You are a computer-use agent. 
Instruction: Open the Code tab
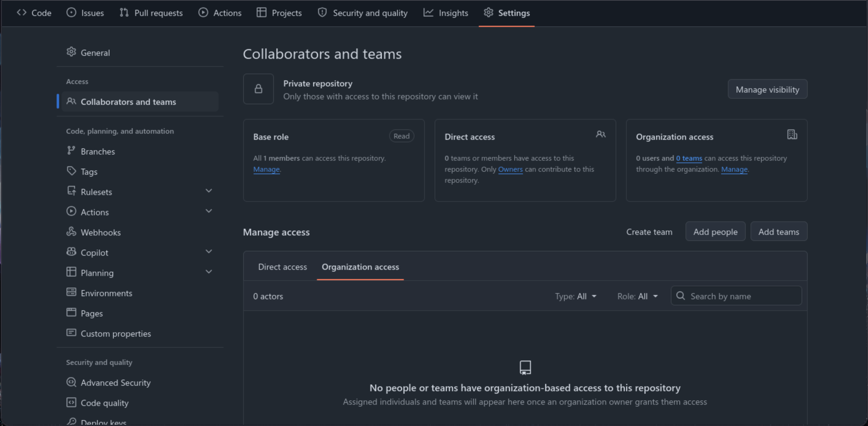(34, 13)
